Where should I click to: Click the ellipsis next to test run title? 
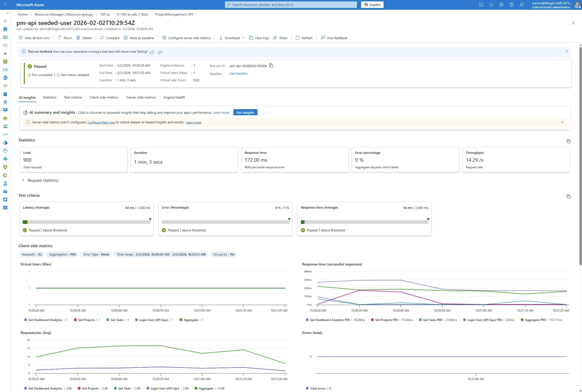143,23
